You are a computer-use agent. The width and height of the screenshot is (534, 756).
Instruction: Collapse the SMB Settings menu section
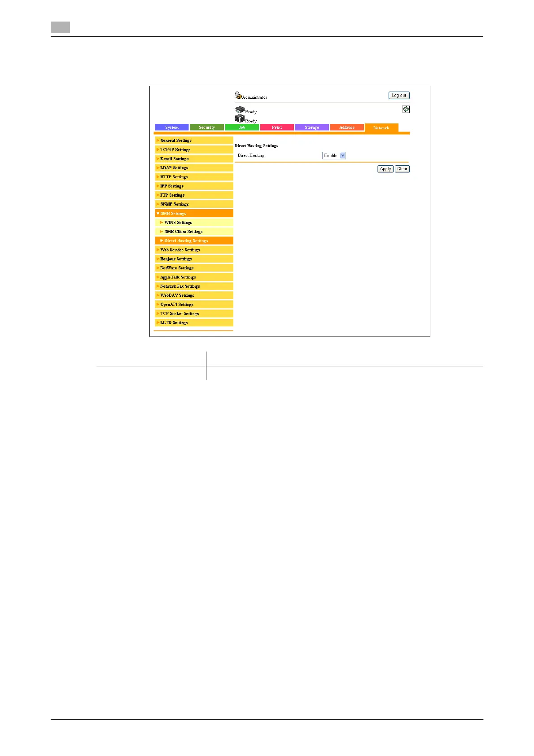click(194, 213)
